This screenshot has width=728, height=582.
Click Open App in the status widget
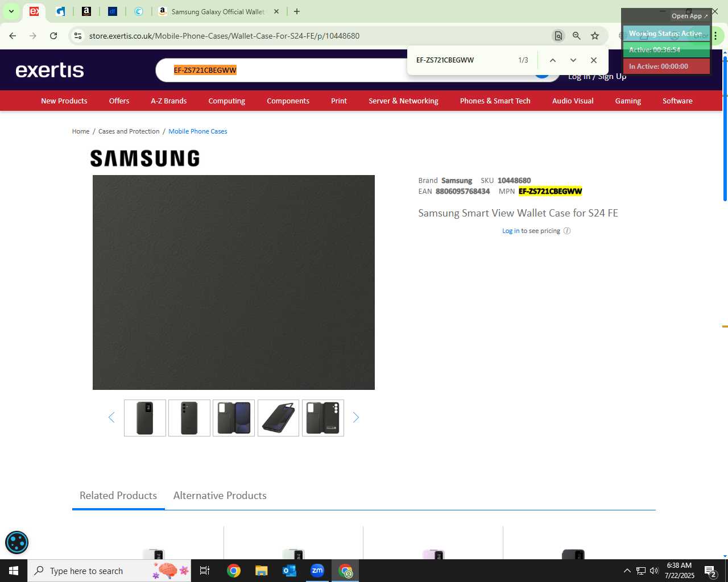tap(689, 16)
